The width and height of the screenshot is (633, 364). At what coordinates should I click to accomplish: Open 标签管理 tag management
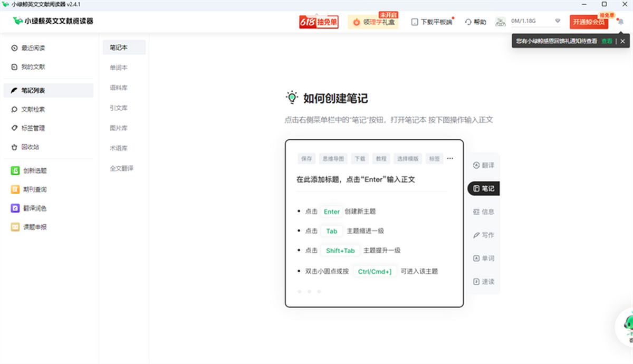[x=33, y=128]
